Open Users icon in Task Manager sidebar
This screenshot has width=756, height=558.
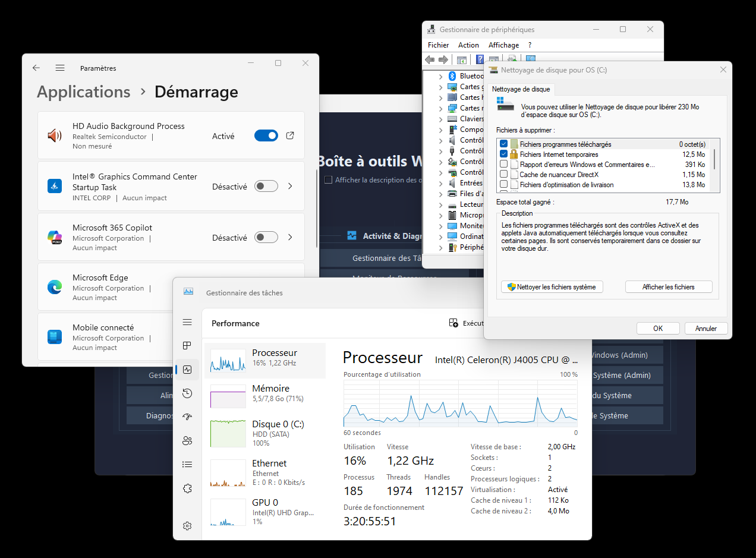(187, 441)
